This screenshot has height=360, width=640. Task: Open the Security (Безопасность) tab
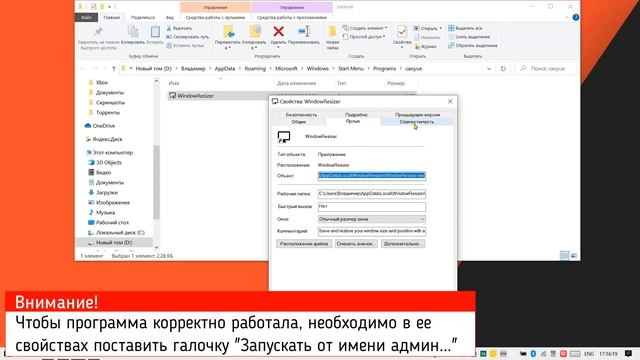coord(301,115)
